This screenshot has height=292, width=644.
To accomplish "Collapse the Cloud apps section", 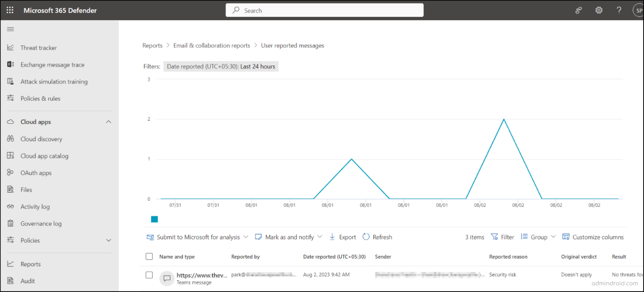I will [109, 121].
